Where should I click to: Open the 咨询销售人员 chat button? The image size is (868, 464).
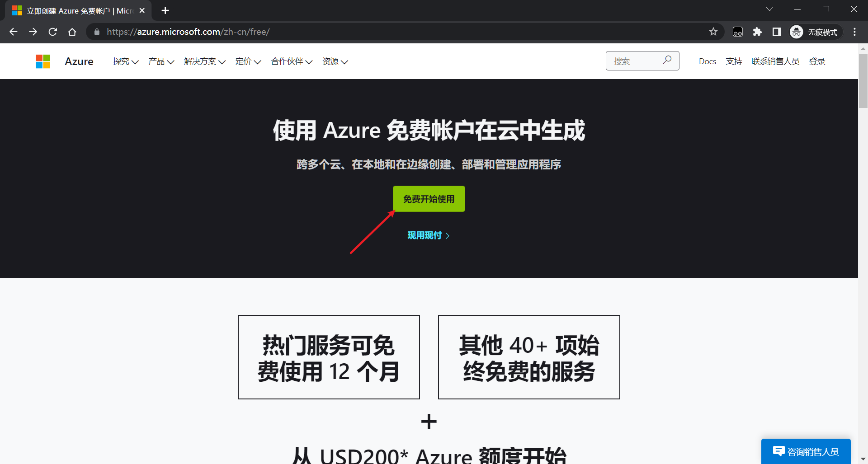806,451
